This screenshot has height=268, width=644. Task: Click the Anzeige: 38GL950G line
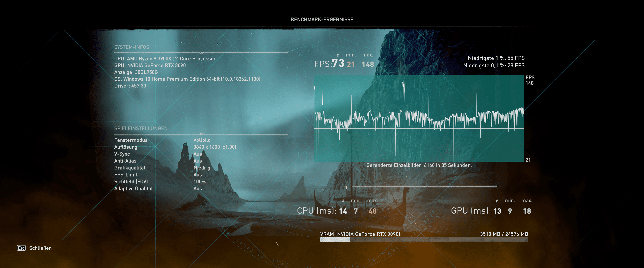136,72
